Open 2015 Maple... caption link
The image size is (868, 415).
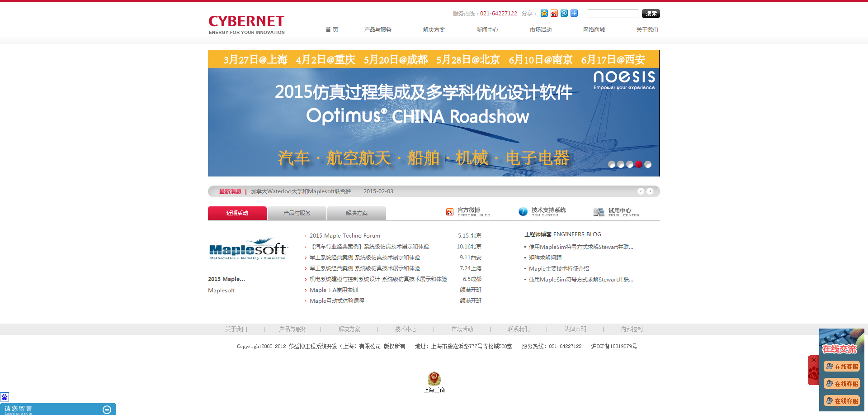click(226, 279)
